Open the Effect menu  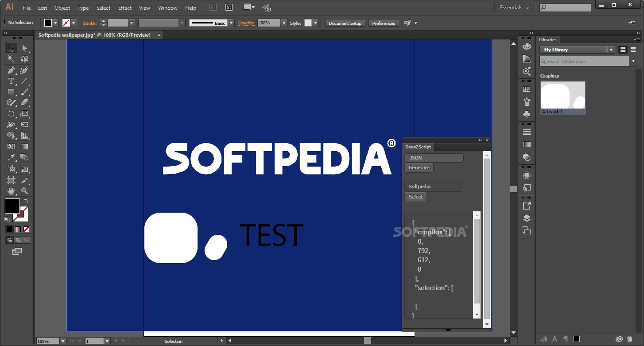(125, 8)
